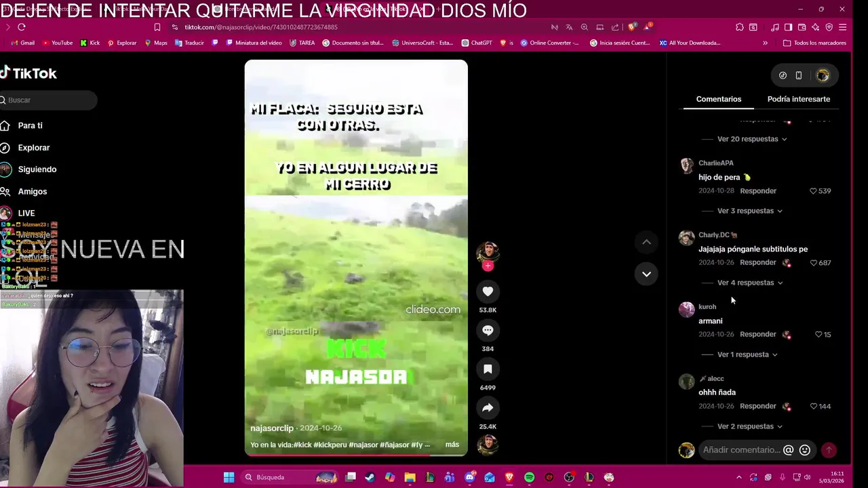Open TikTok logo home link
This screenshot has height=488, width=868.
tap(28, 73)
